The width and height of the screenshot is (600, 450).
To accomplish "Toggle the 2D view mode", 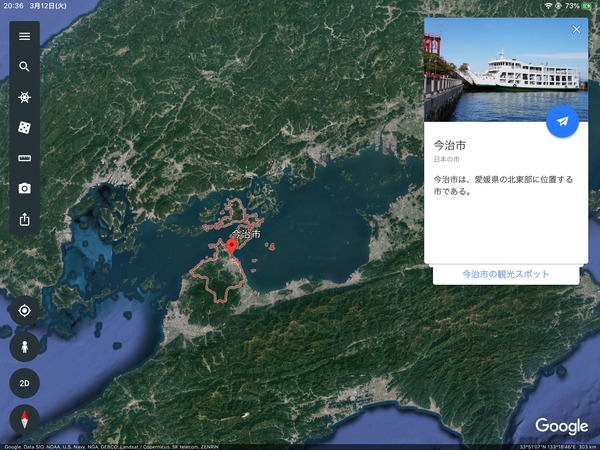I will click(24, 383).
